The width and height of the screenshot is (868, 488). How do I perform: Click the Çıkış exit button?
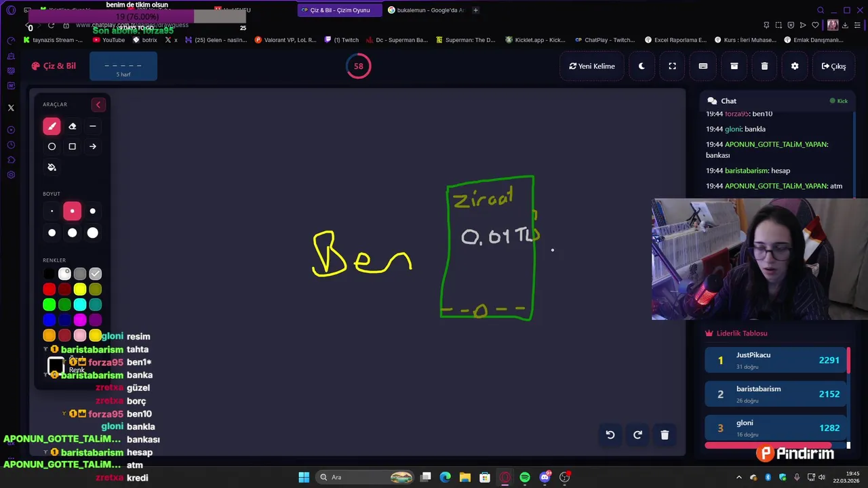coord(833,66)
